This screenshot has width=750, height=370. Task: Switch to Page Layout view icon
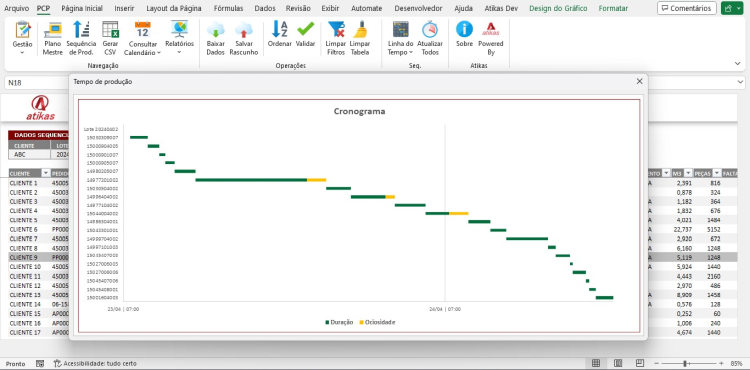coord(618,363)
